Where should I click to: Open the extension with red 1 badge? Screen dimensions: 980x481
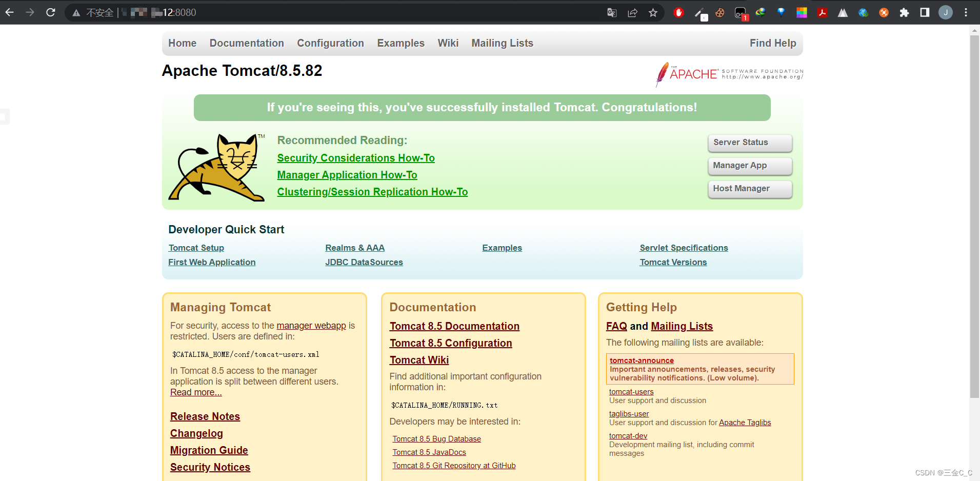tap(741, 13)
